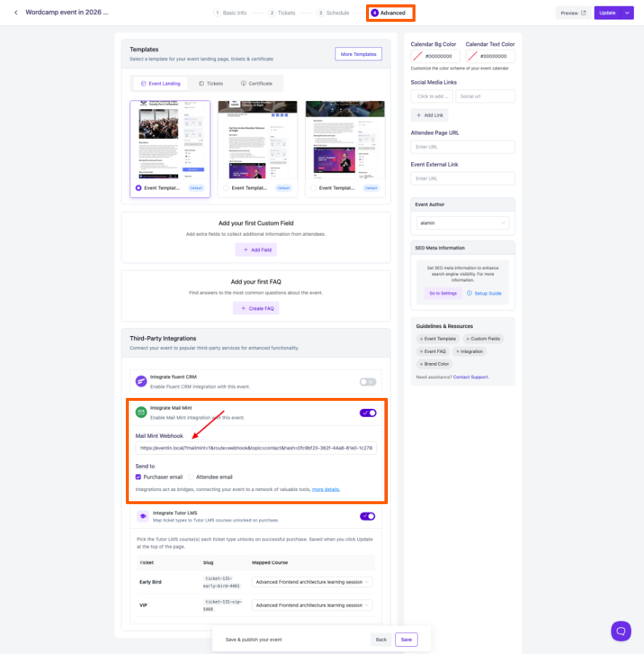Viewport: 644px width, 654px height.
Task: Disable the Tutor LMS integration toggle
Action: pyautogui.click(x=367, y=517)
